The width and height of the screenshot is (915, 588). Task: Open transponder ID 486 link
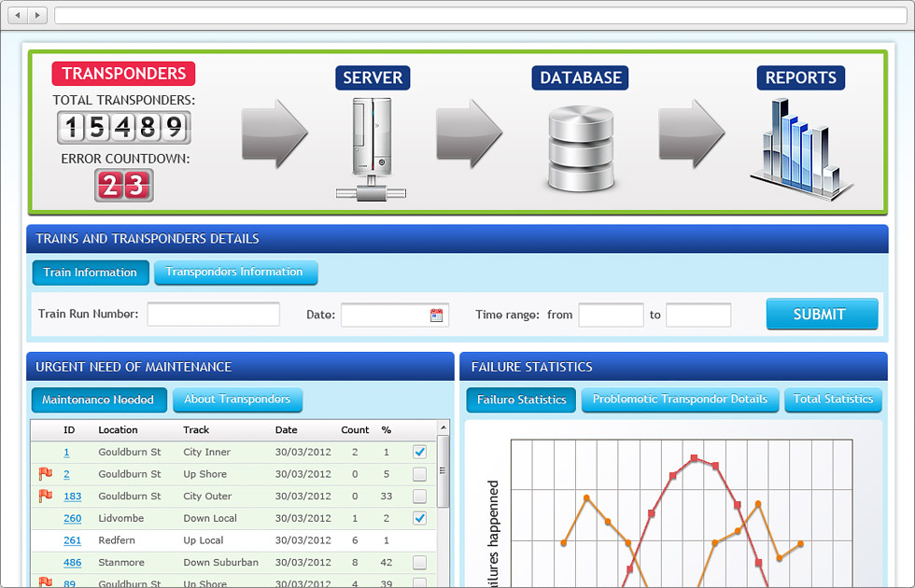coord(73,563)
